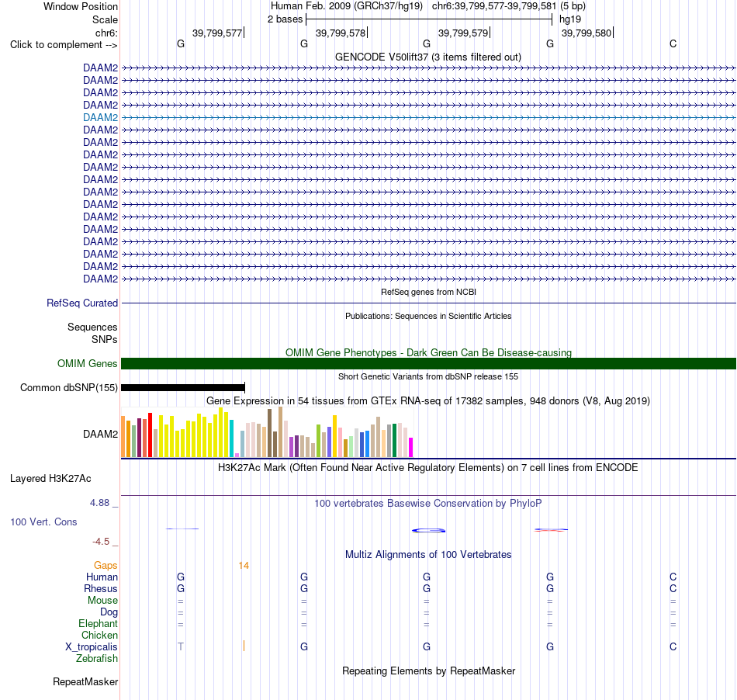Open the H3K27Ac Mark ENCODE track title
This screenshot has width=737, height=700.
pyautogui.click(x=428, y=468)
